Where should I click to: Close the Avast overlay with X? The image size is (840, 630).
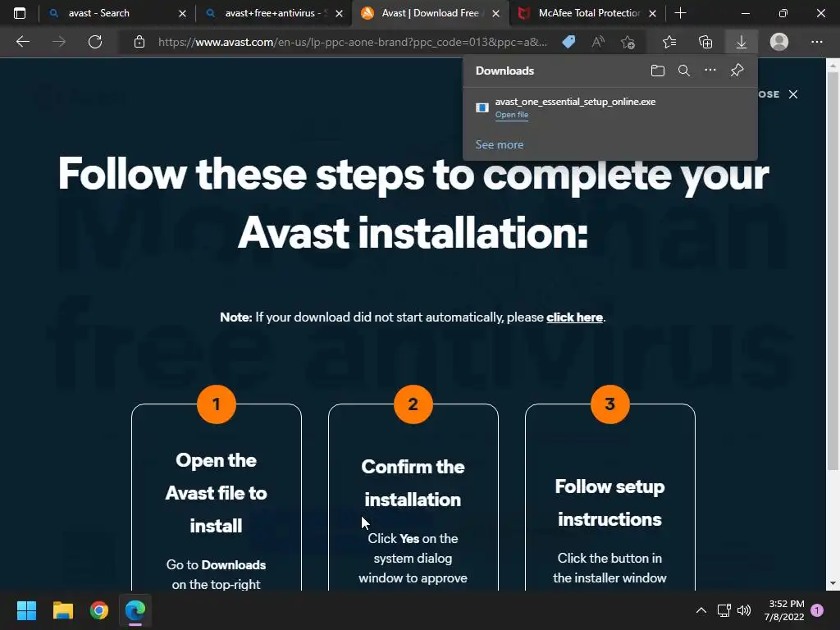pos(793,94)
